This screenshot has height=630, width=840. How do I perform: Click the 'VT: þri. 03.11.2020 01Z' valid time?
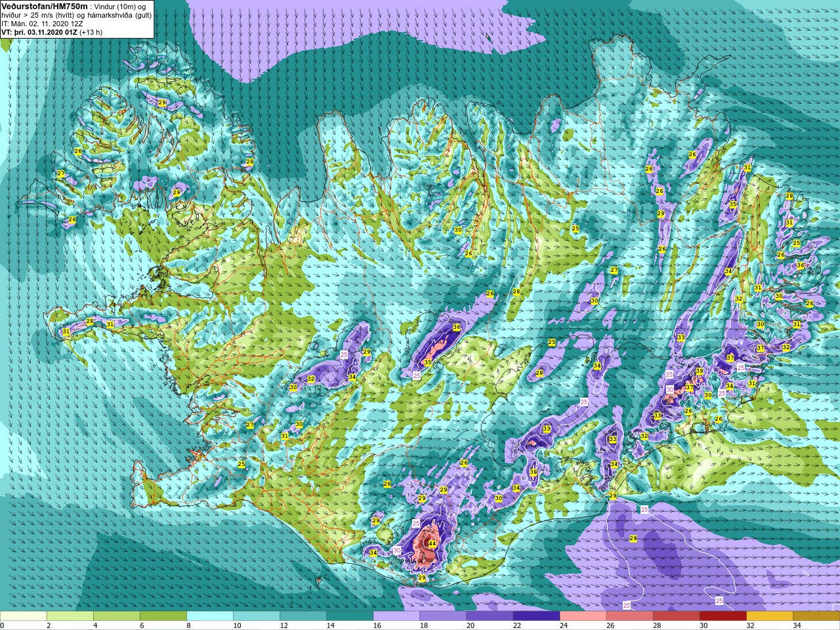(x=39, y=32)
